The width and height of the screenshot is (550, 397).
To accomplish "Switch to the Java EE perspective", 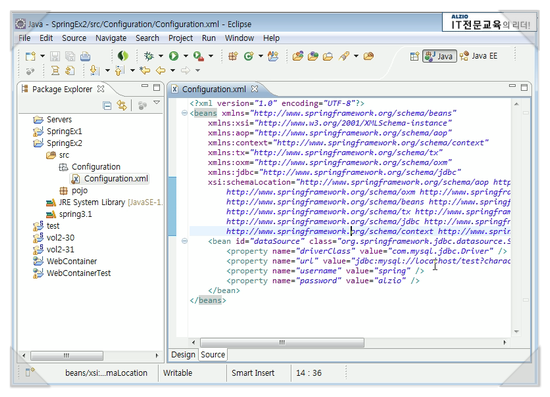I will [479, 56].
